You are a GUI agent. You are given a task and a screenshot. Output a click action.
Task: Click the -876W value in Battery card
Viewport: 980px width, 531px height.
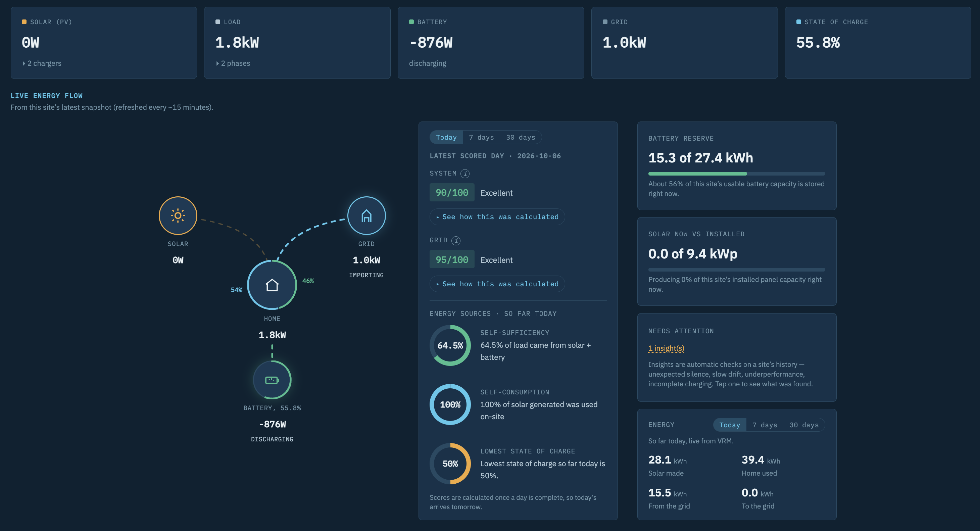coord(431,43)
